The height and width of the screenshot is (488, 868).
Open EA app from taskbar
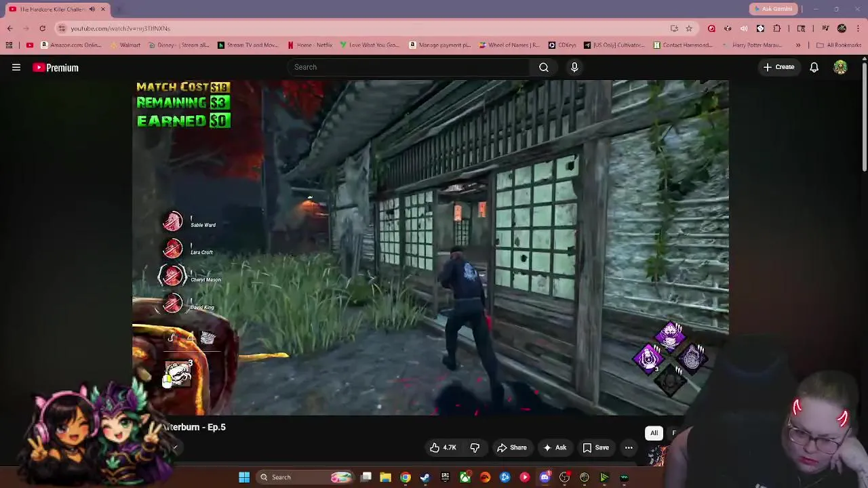pyautogui.click(x=485, y=477)
